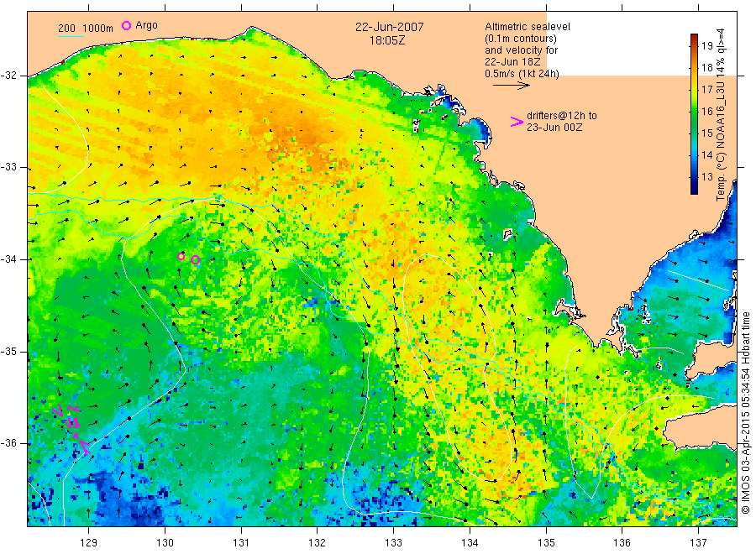This screenshot has width=756, height=554.
Task: Click the IMOS copyright timestamp text
Action: point(746,413)
